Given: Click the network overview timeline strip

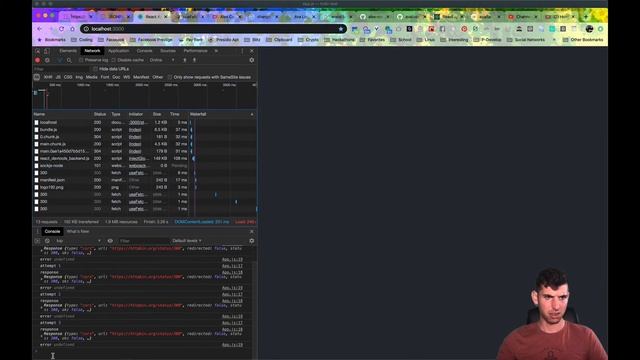Looking at the screenshot, I should (x=144, y=97).
